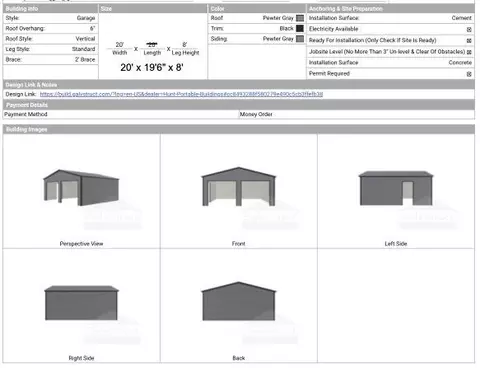Screen dimensions: 480x368
Task: Click the 20' Width value
Action: point(120,45)
